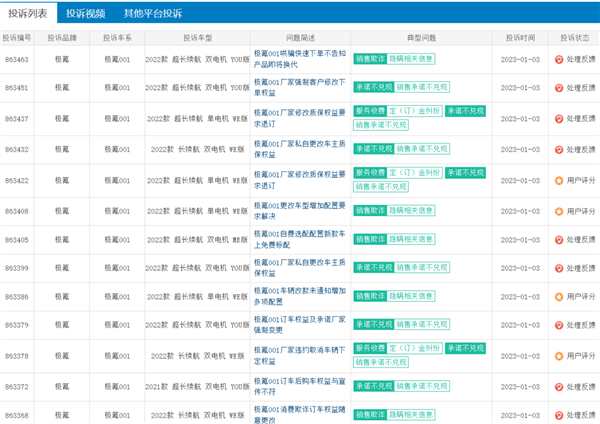Click the 销售欺诈 tag in row 863463
This screenshot has height=424, width=600.
(x=370, y=59)
